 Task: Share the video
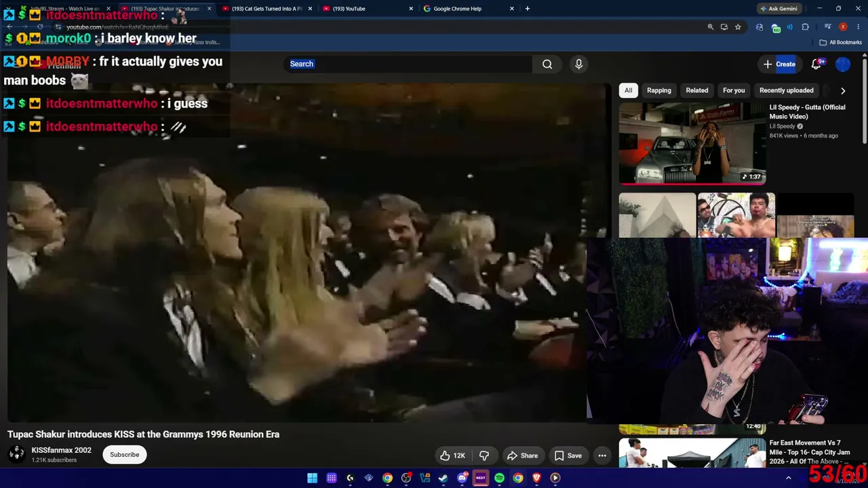click(523, 455)
